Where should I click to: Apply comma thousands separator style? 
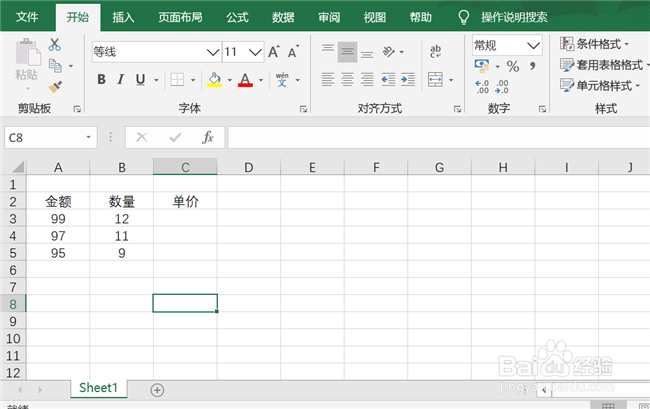(x=533, y=65)
